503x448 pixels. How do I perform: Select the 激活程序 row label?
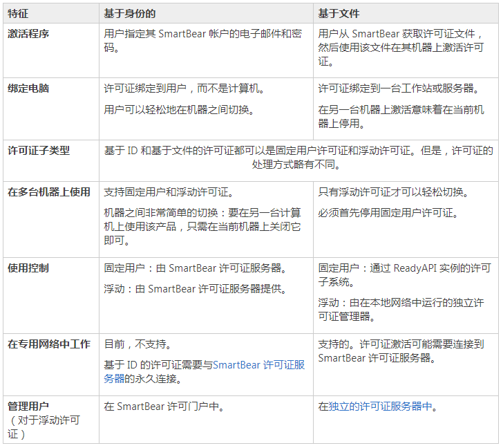point(28,34)
